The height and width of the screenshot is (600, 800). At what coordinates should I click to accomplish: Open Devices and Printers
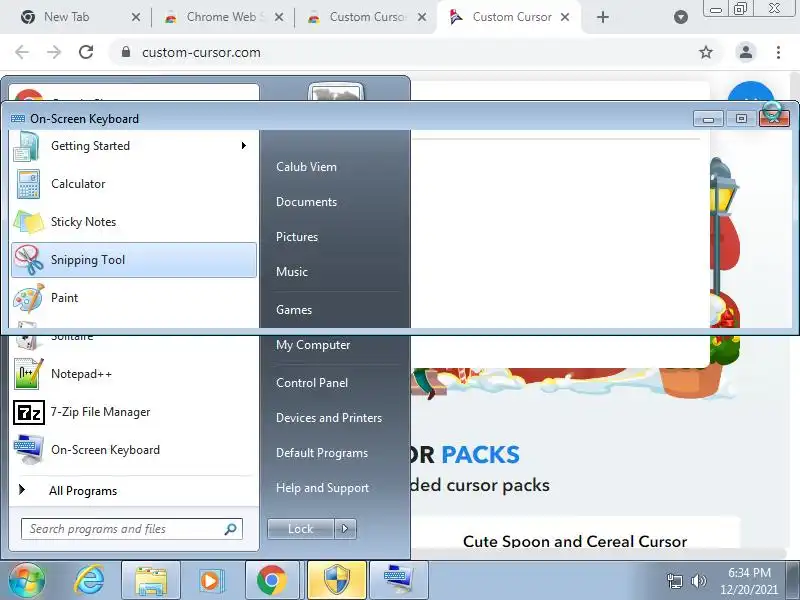coord(329,418)
